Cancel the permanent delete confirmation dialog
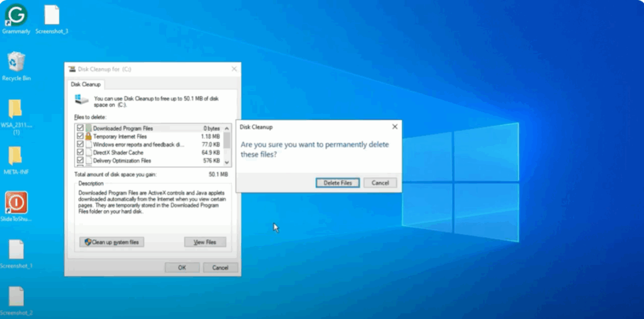 coord(380,183)
